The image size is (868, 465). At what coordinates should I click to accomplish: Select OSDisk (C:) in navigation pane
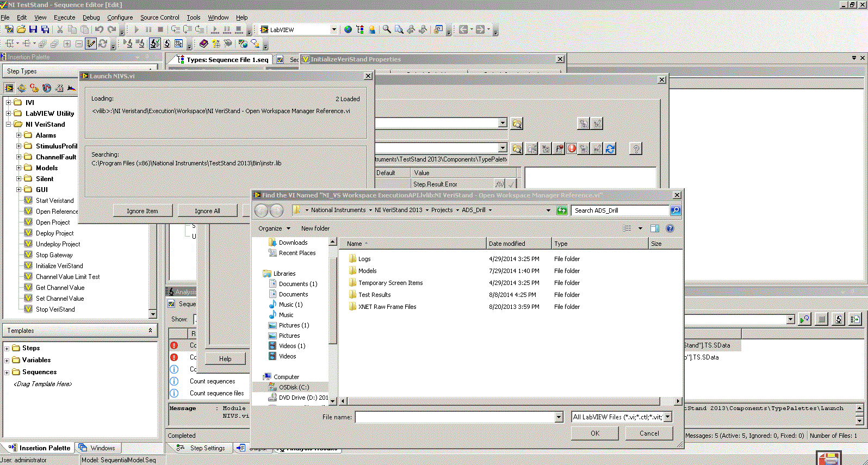[x=294, y=387]
